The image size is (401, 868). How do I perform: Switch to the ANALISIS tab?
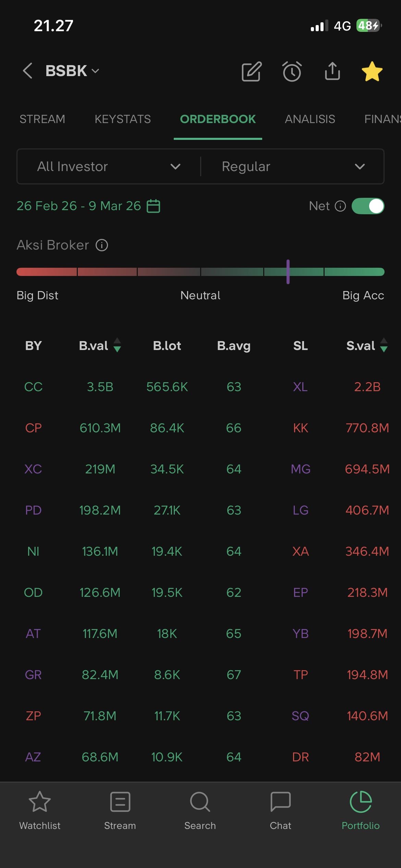click(310, 119)
